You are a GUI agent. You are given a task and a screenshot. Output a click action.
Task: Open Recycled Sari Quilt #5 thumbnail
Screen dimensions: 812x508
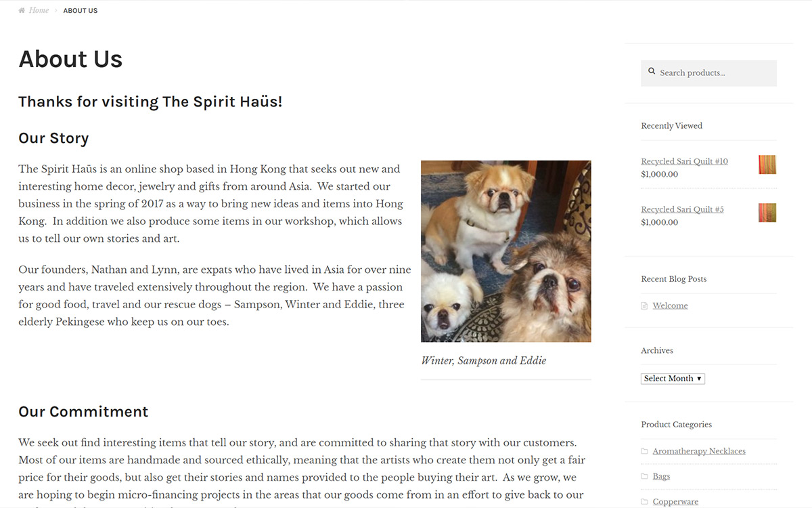point(767,213)
